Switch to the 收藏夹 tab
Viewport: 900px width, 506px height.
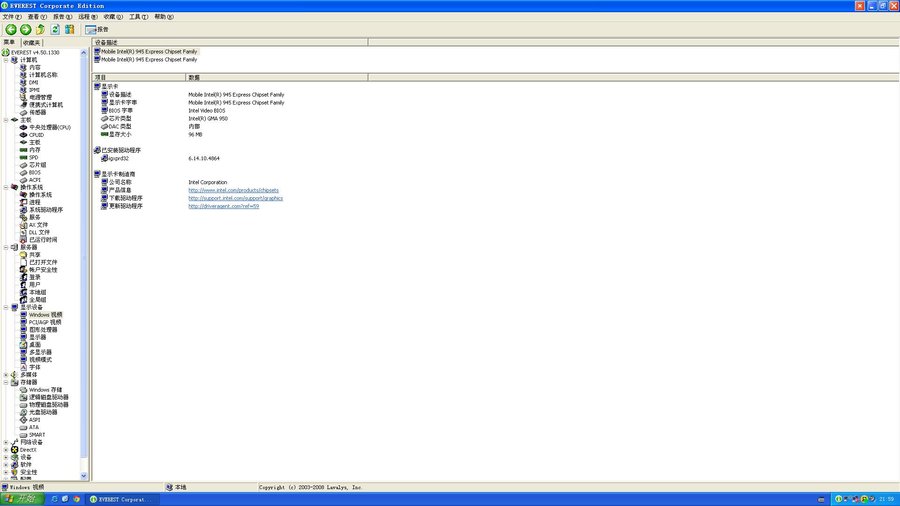pos(31,43)
